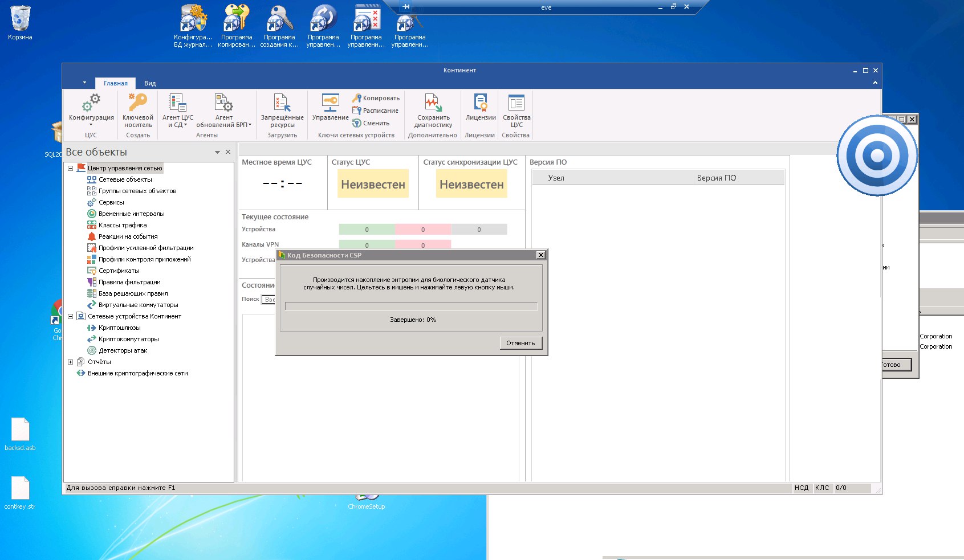This screenshot has height=560, width=964.
Task: Select Профили усиленной фильтрации in tree
Action: (x=146, y=248)
